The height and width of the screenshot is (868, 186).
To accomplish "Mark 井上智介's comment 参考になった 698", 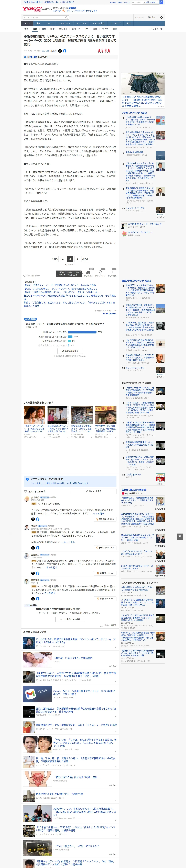I will point(105,519).
